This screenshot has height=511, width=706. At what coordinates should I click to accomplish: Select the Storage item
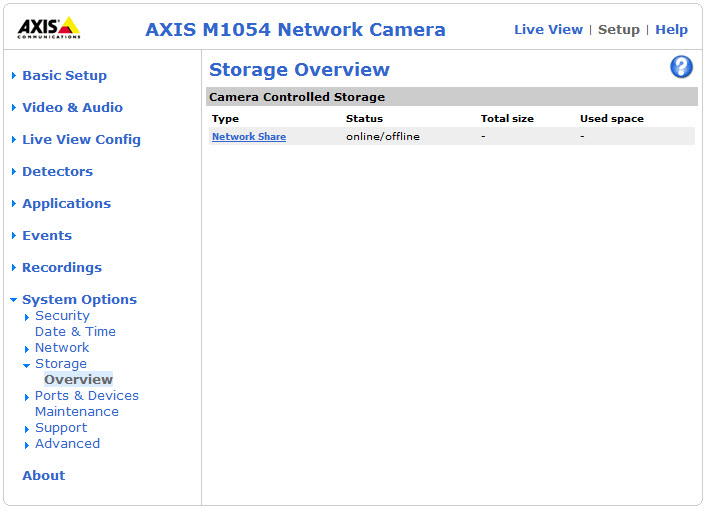click(61, 364)
